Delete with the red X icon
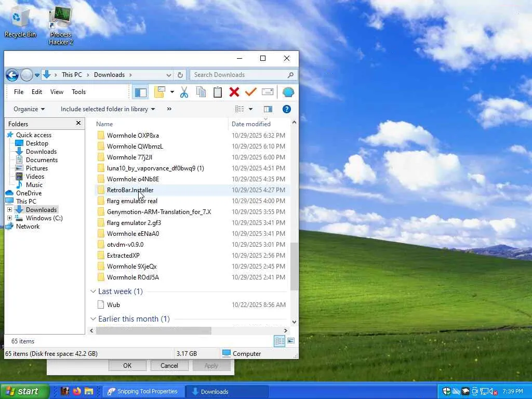 pyautogui.click(x=234, y=92)
